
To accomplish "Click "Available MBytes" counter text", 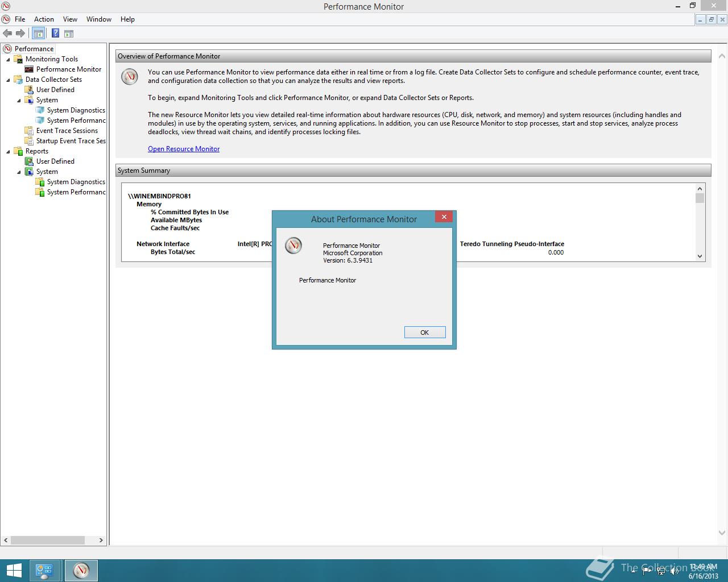I will pos(176,220).
